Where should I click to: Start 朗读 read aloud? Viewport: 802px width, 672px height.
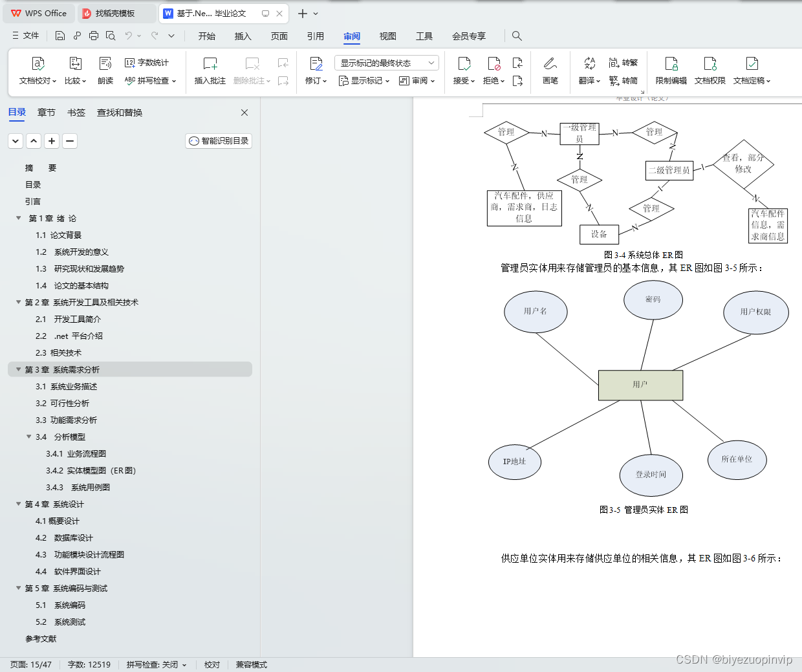tap(105, 71)
